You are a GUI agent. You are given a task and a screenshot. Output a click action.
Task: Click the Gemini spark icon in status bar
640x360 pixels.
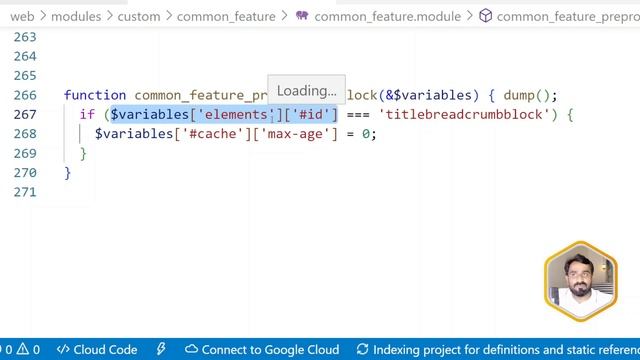click(161, 349)
